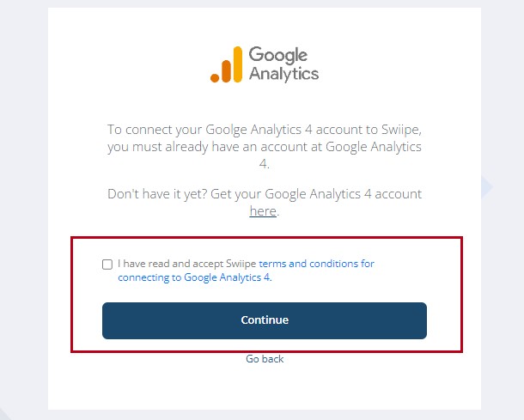Click the Go back link
Screen dimensions: 524x420
pos(265,358)
